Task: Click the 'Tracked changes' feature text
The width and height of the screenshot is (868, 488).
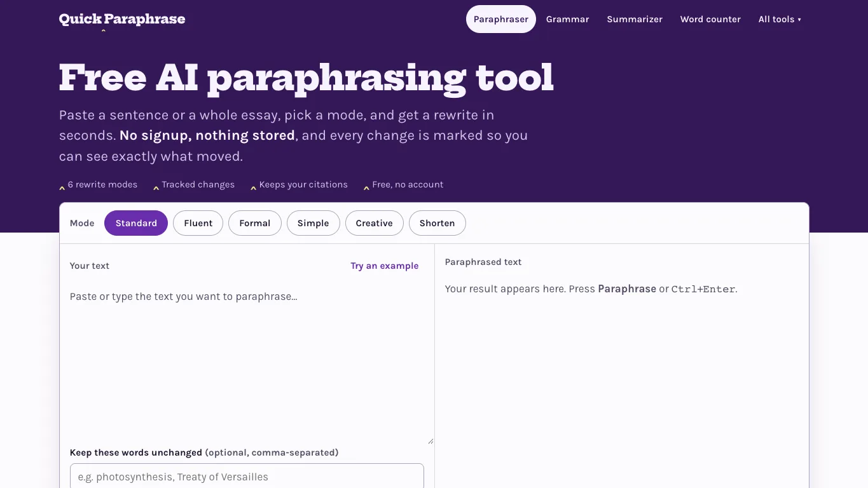Action: [x=198, y=184]
